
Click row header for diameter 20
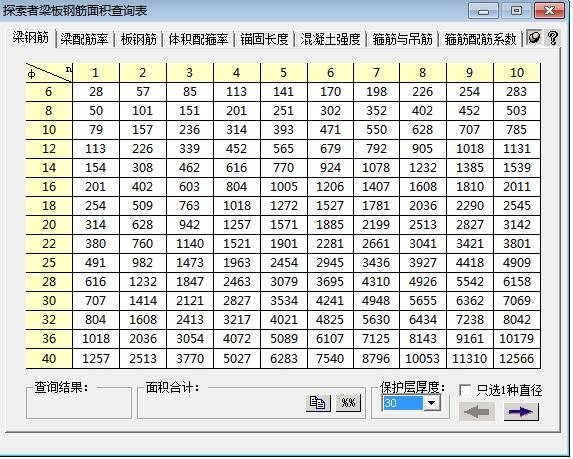point(49,225)
